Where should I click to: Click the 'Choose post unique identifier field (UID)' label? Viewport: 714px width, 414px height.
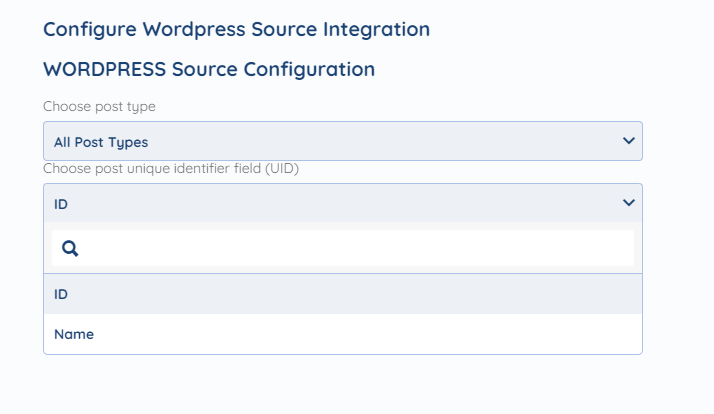[x=171, y=169]
